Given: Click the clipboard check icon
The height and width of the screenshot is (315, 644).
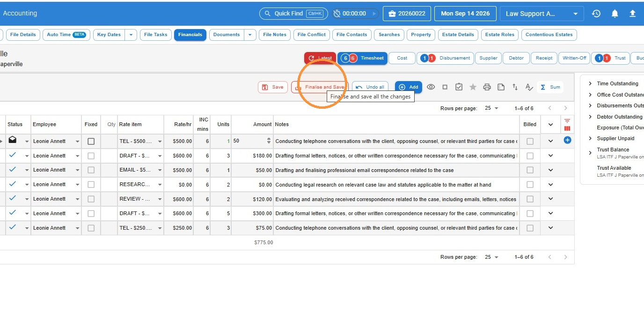Looking at the screenshot, I should [459, 87].
